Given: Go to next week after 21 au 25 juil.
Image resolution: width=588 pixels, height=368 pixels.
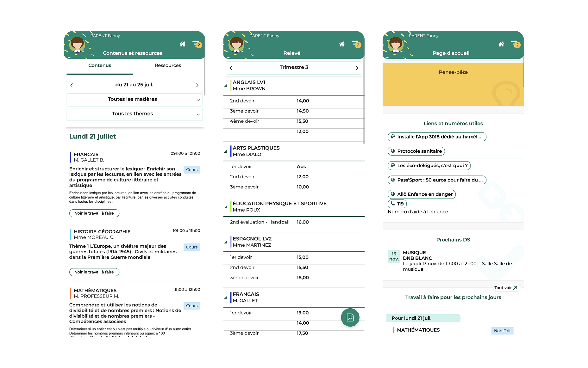Looking at the screenshot, I should [197, 85].
